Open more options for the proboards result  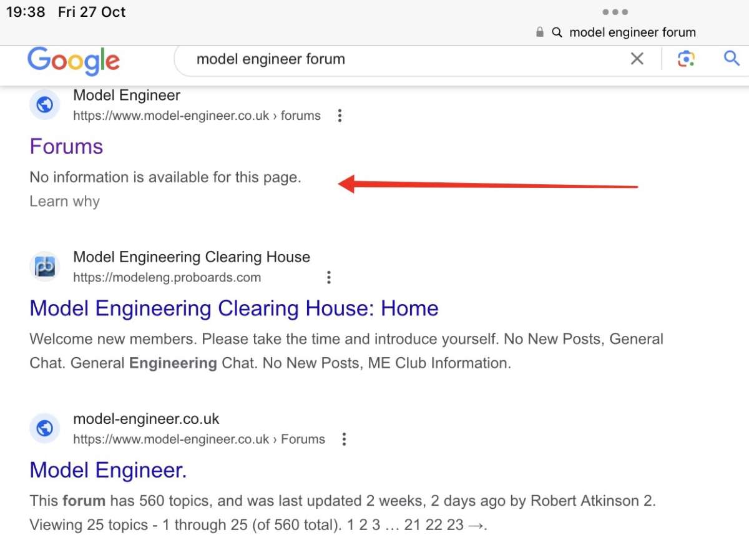[329, 277]
